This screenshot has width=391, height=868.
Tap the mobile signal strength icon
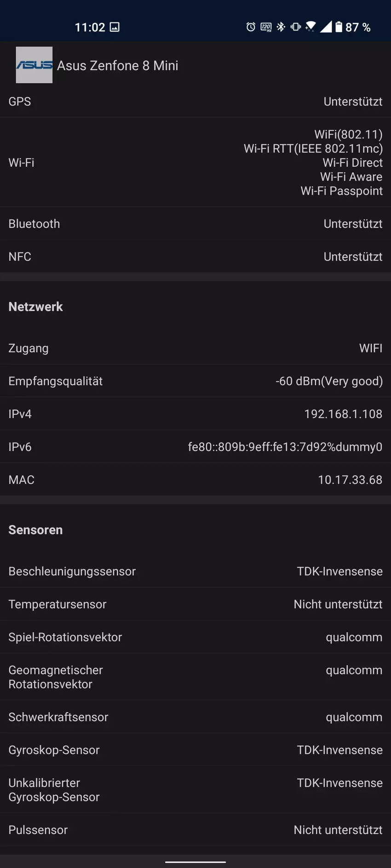326,27
